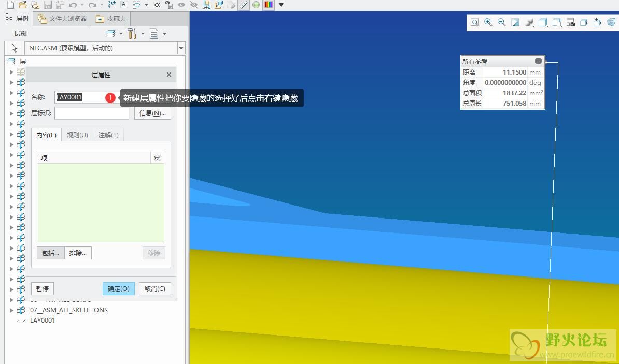
Task: Save the model with the floppy disk icon
Action: pyautogui.click(x=48, y=5)
